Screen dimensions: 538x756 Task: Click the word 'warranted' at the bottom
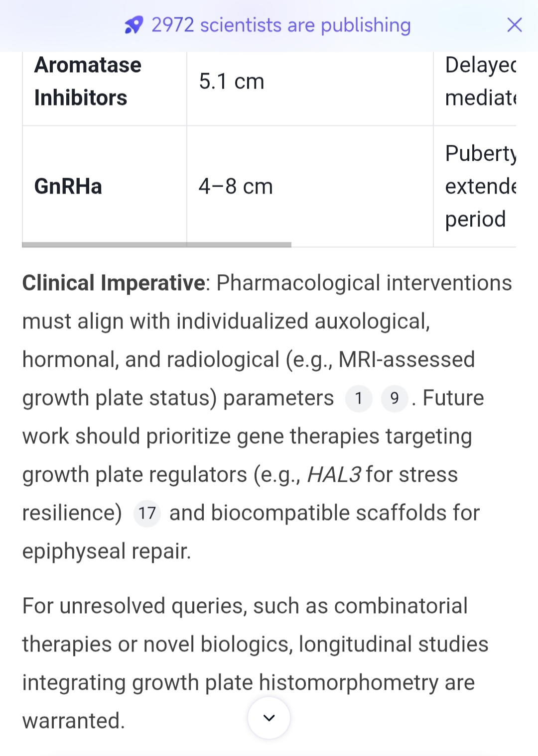[73, 721]
